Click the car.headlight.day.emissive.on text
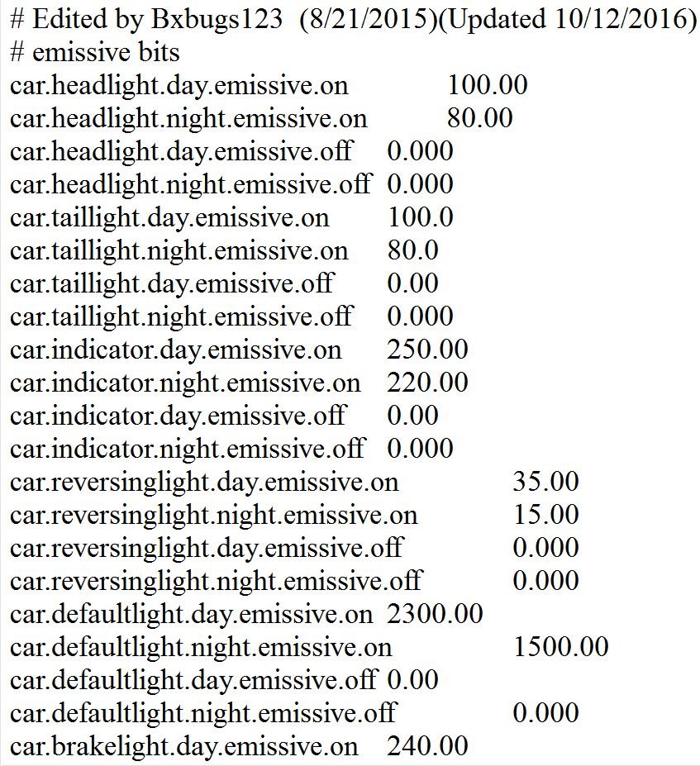 (179, 86)
